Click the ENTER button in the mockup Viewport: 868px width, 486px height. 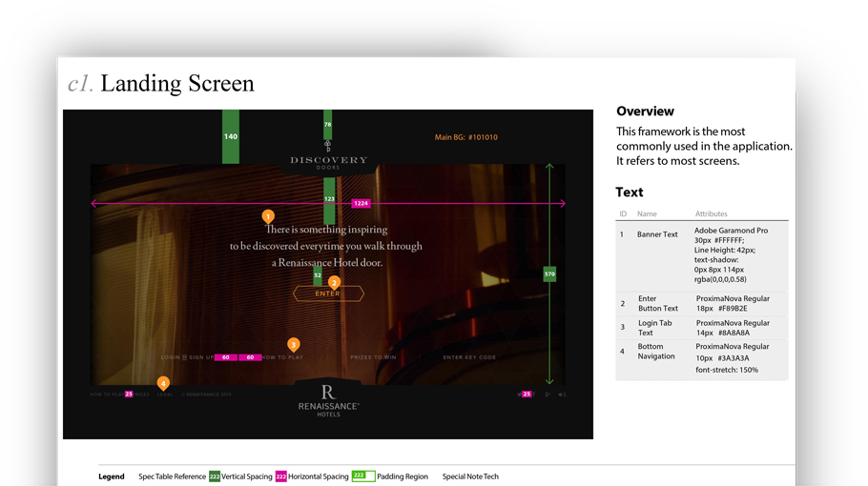(328, 294)
